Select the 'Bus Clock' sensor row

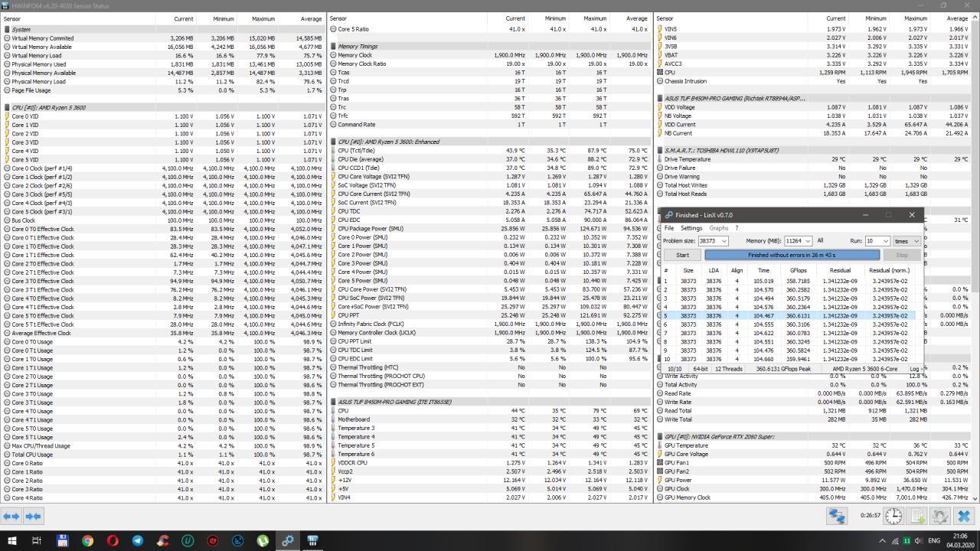click(x=164, y=220)
